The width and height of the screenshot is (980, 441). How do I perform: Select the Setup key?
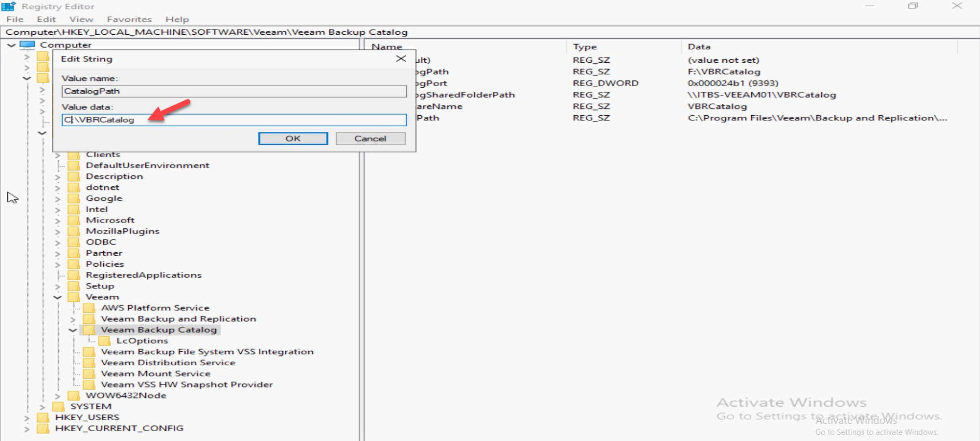point(100,286)
